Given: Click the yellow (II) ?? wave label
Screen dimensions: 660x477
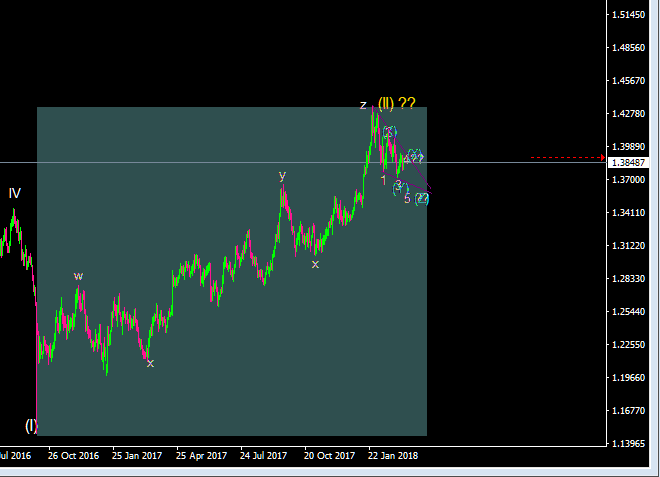Looking at the screenshot, I should [396, 103].
